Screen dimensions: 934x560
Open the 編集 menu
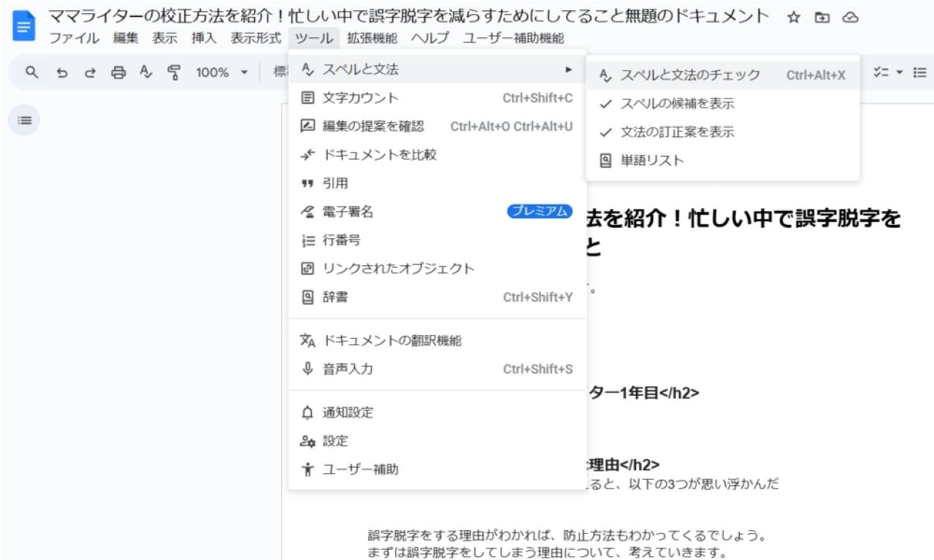tap(125, 38)
